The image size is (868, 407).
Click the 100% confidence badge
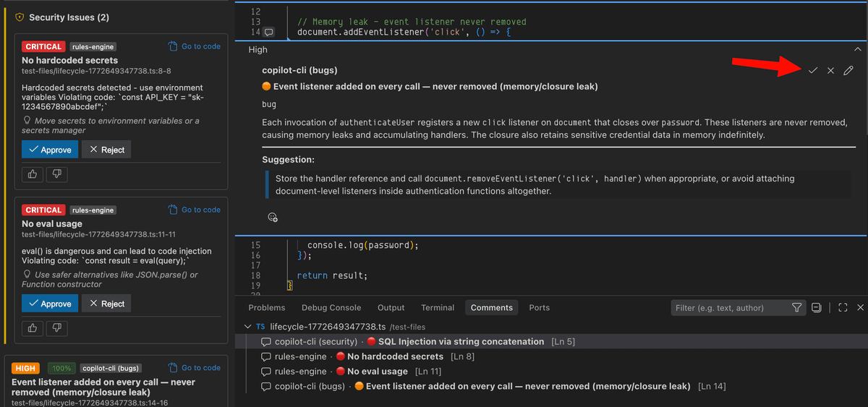point(61,368)
